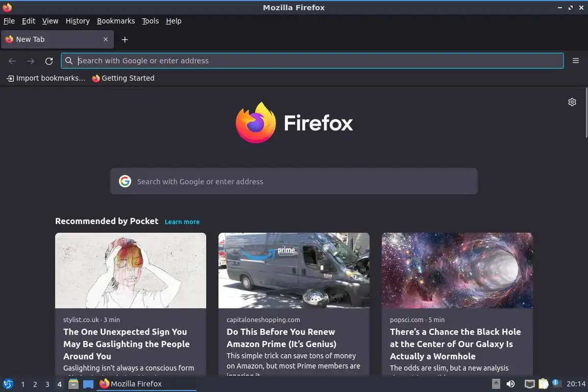Click stylist.co.uk source text

[81, 320]
